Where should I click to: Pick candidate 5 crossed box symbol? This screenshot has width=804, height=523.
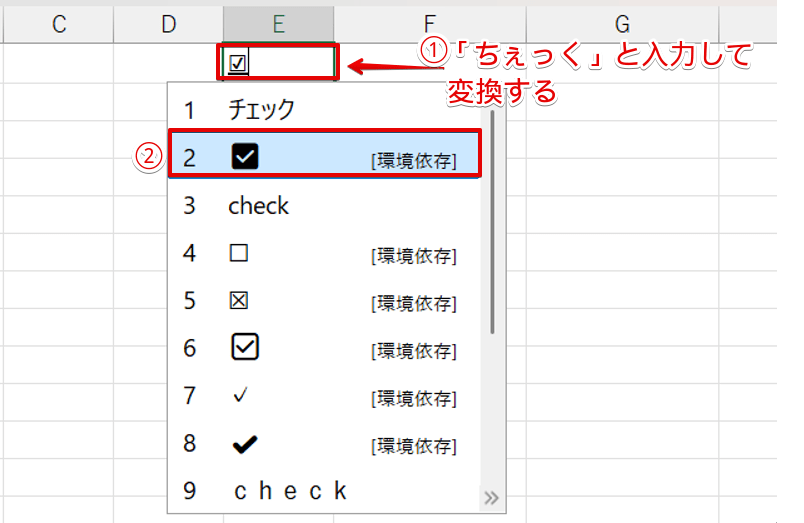click(x=325, y=300)
